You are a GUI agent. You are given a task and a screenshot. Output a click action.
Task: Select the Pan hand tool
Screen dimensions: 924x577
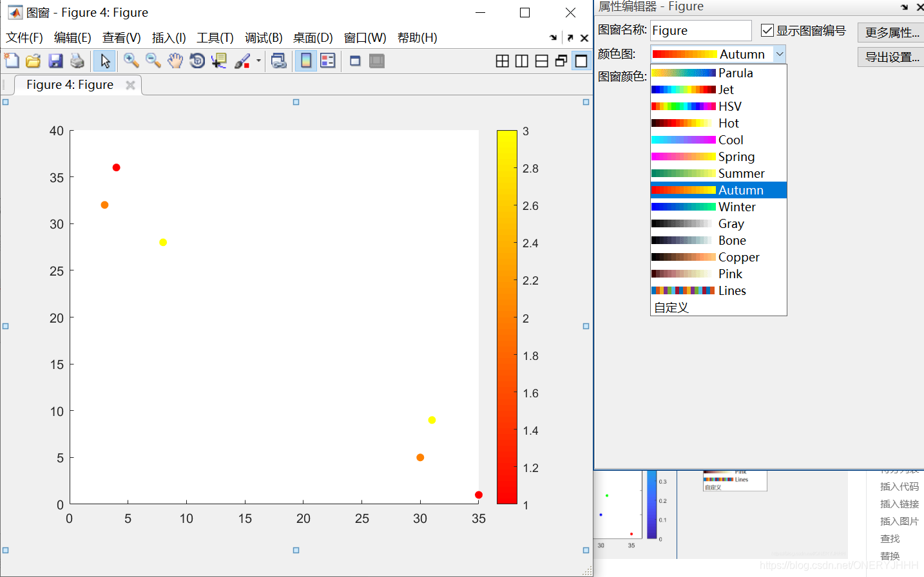tap(175, 61)
